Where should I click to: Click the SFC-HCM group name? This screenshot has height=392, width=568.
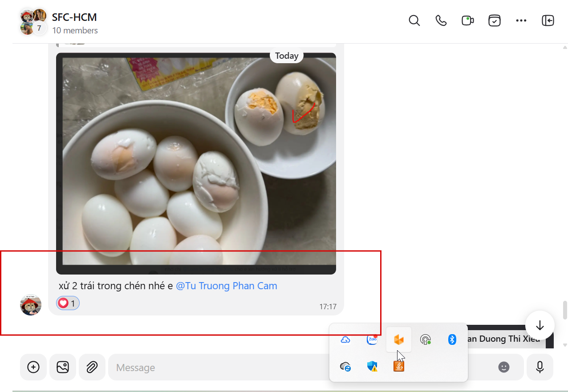pyautogui.click(x=74, y=17)
